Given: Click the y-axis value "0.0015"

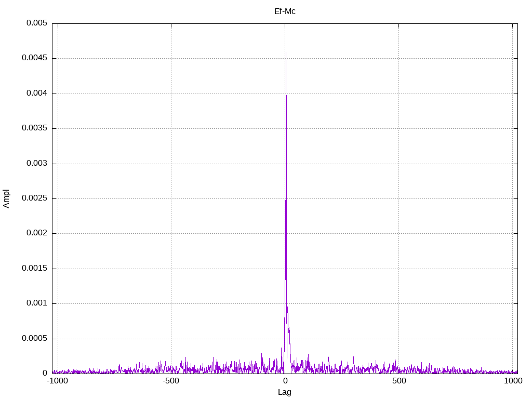Looking at the screenshot, I should click(34, 269).
